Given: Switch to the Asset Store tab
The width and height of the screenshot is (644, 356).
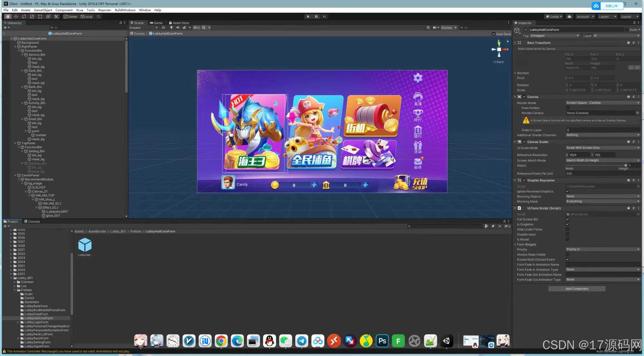Looking at the screenshot, I should (x=179, y=23).
